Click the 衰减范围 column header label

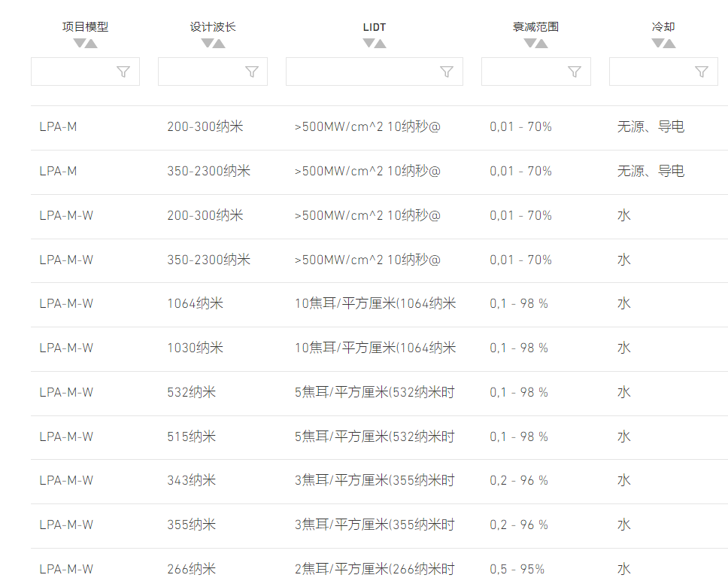tap(535, 27)
